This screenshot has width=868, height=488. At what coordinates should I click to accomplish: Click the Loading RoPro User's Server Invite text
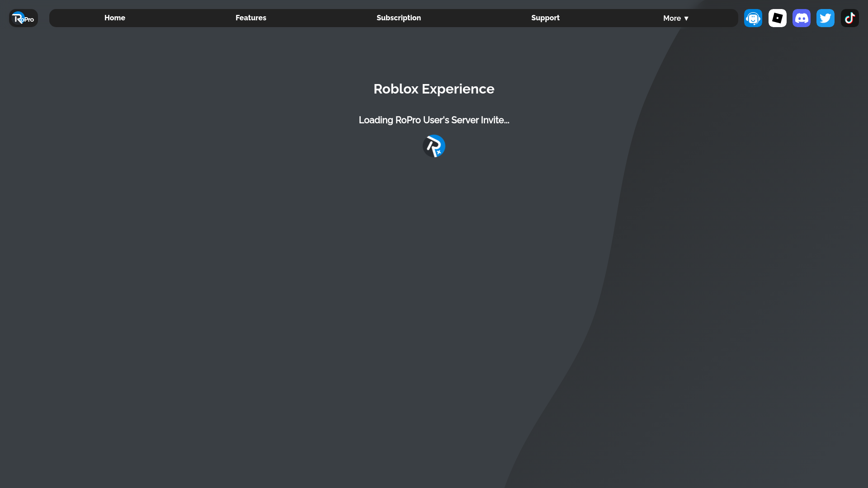434,120
